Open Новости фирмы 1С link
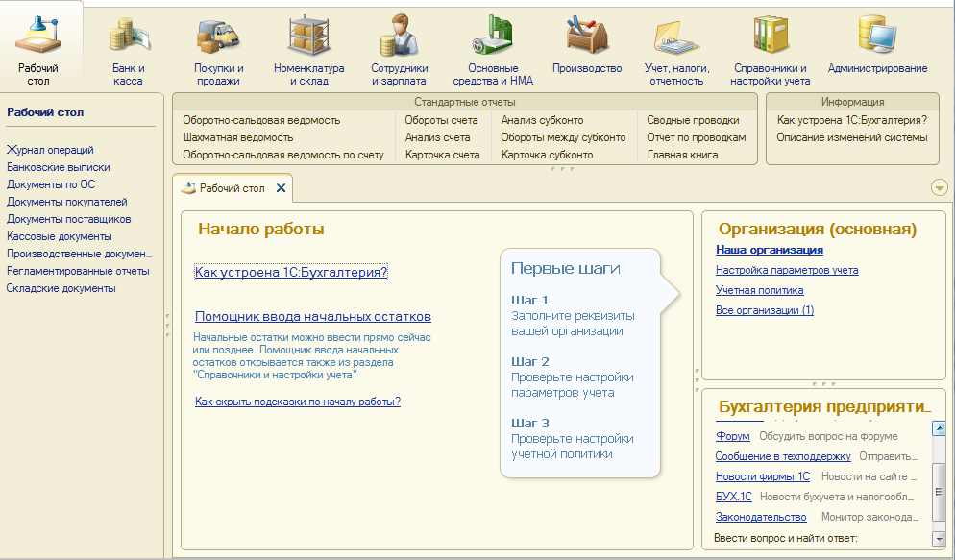This screenshot has width=955, height=560. (763, 476)
